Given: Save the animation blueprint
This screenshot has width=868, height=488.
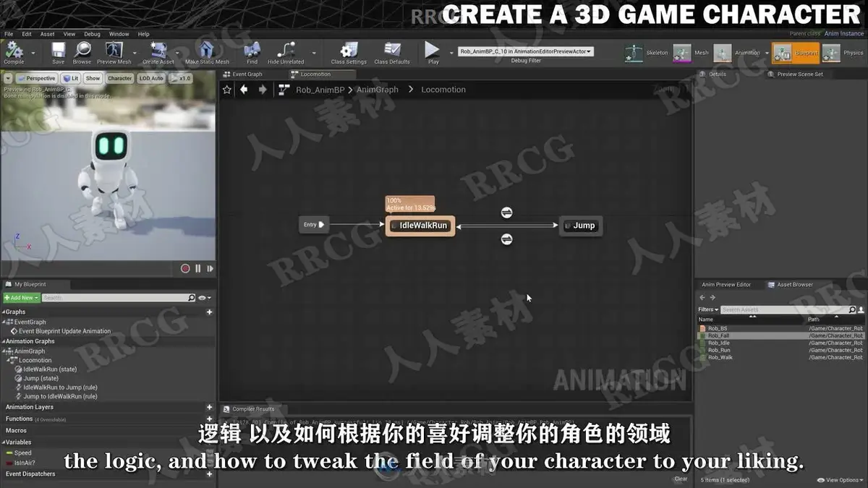Looking at the screenshot, I should coord(58,50).
